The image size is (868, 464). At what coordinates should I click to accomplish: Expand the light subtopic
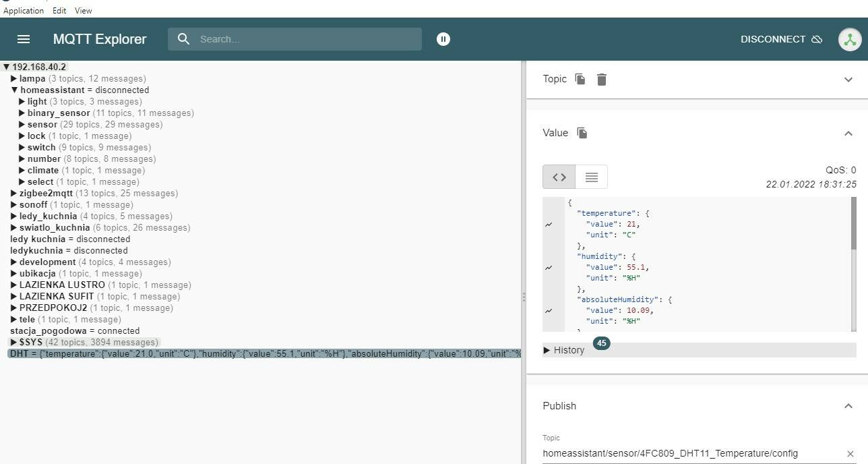(x=22, y=101)
